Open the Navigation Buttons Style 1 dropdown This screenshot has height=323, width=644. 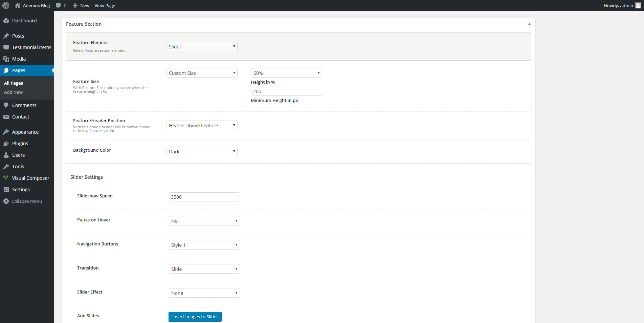coord(204,245)
